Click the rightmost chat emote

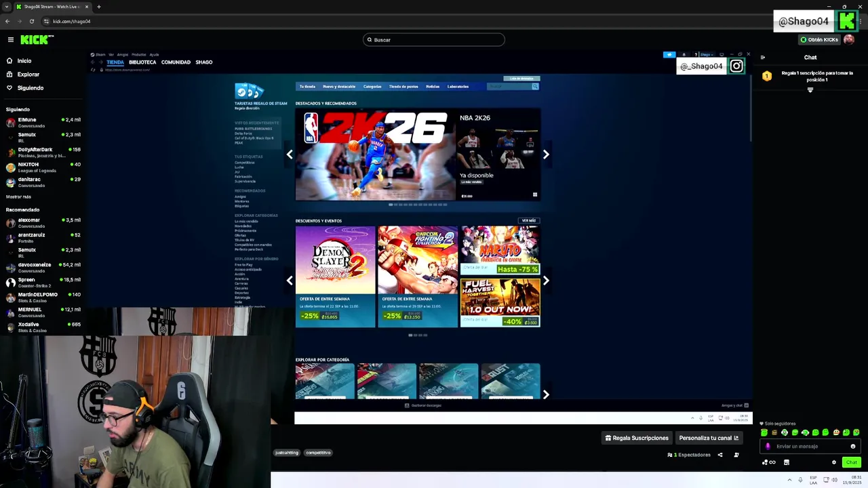click(856, 432)
